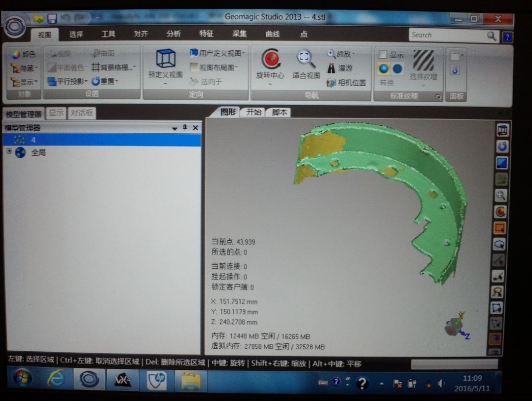Click the Color (颜色) button in Object group
Screen dimensions: 532x401
point(23,54)
